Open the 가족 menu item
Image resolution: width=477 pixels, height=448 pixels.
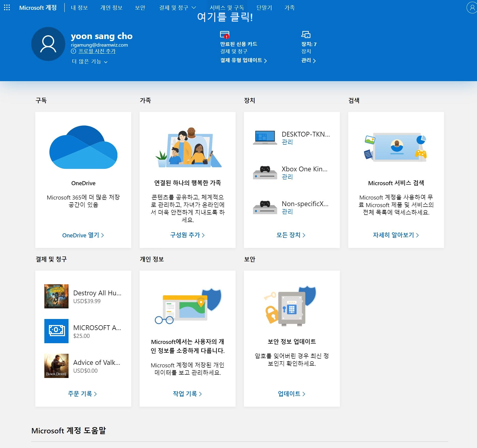[x=290, y=8]
